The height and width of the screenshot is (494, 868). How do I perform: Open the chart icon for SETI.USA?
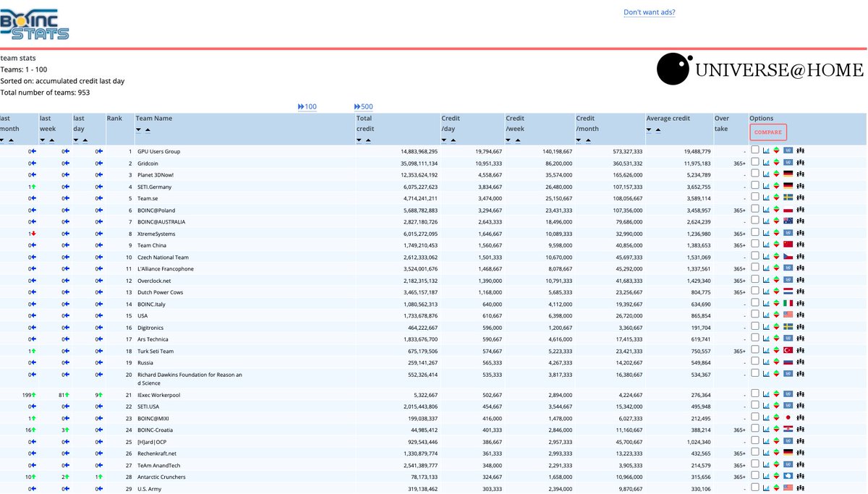pyautogui.click(x=766, y=406)
